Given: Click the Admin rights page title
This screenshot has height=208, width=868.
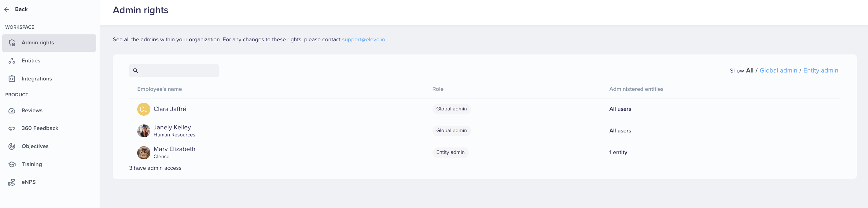Looking at the screenshot, I should [141, 10].
